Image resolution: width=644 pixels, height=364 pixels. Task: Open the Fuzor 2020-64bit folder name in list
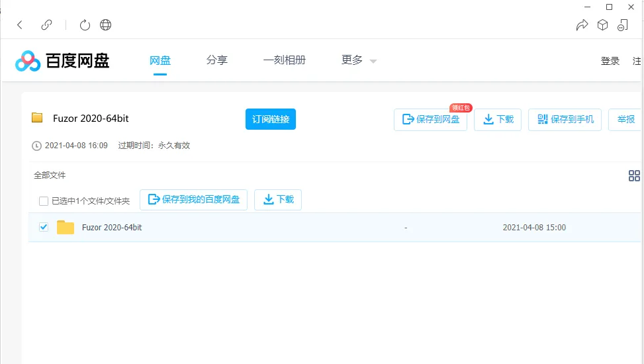click(112, 227)
